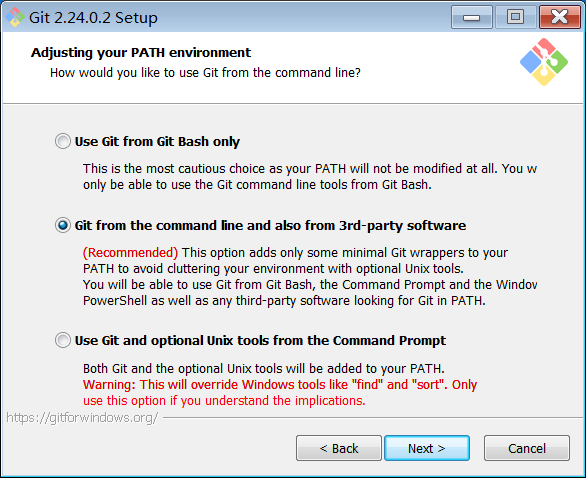
Task: Minimize the Git Setup window
Action: tap(472, 17)
